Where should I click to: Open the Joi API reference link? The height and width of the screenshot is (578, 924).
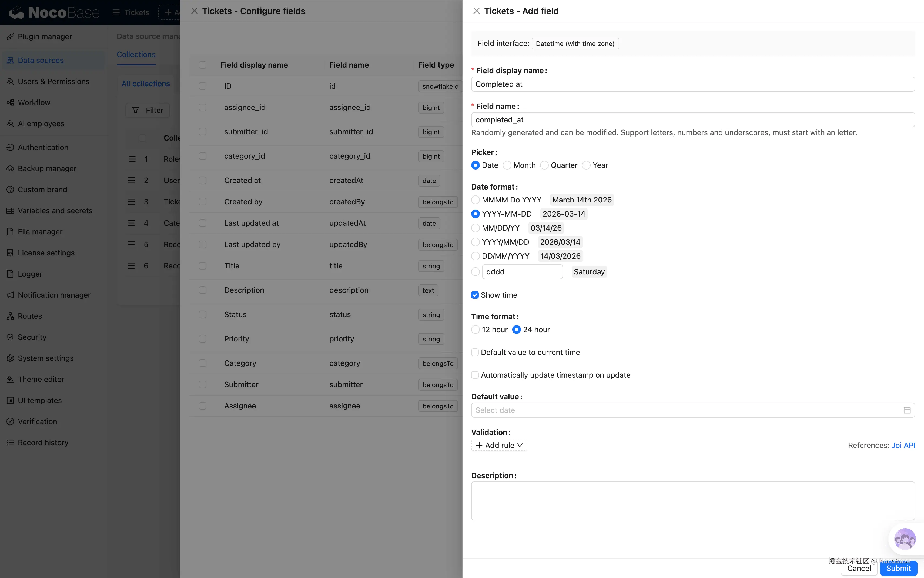[x=903, y=445]
